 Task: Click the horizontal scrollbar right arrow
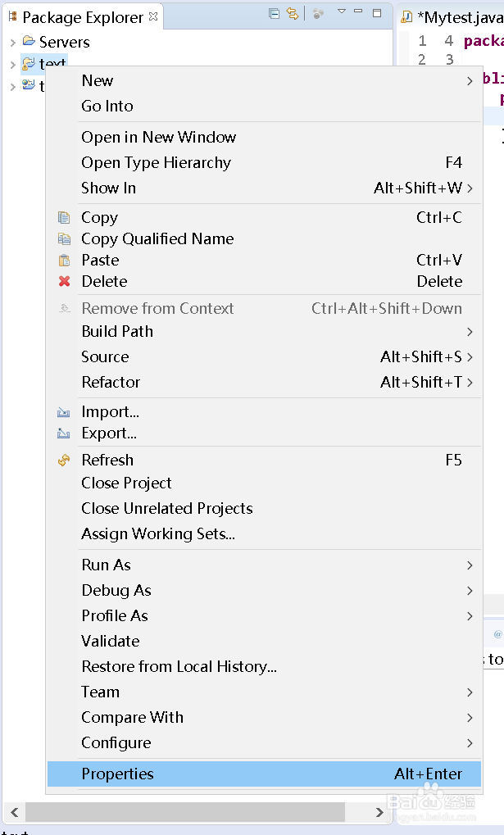pyautogui.click(x=379, y=812)
